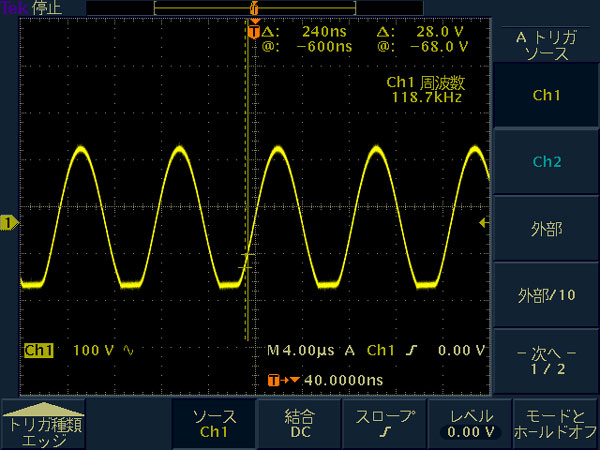Click the Ch1 badge in bottom readout
This screenshot has height=450, width=600.
pyautogui.click(x=38, y=351)
